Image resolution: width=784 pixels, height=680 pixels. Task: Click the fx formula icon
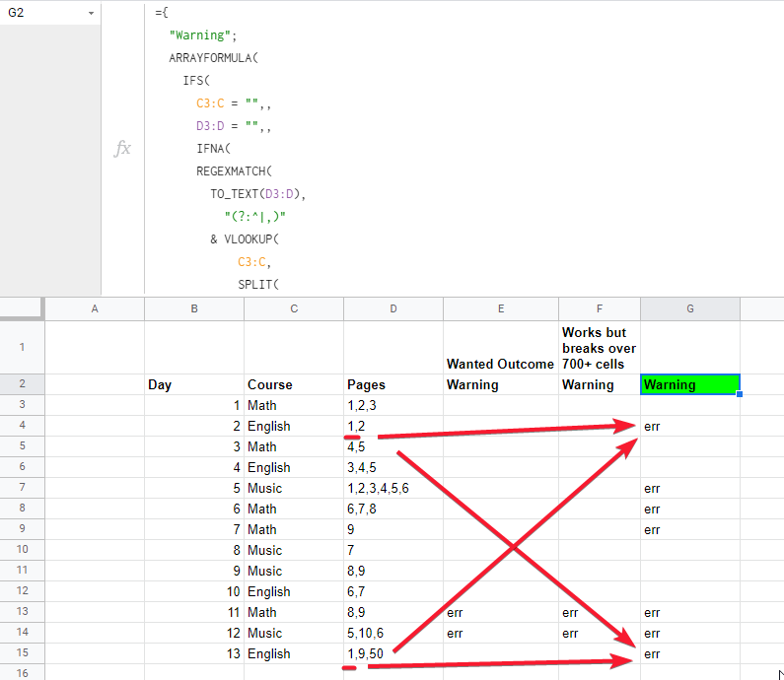[122, 149]
